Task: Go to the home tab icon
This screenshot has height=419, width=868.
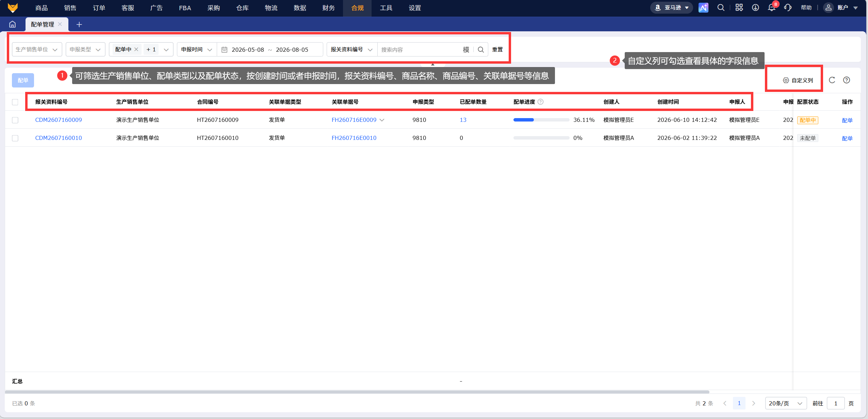Action: (13, 24)
